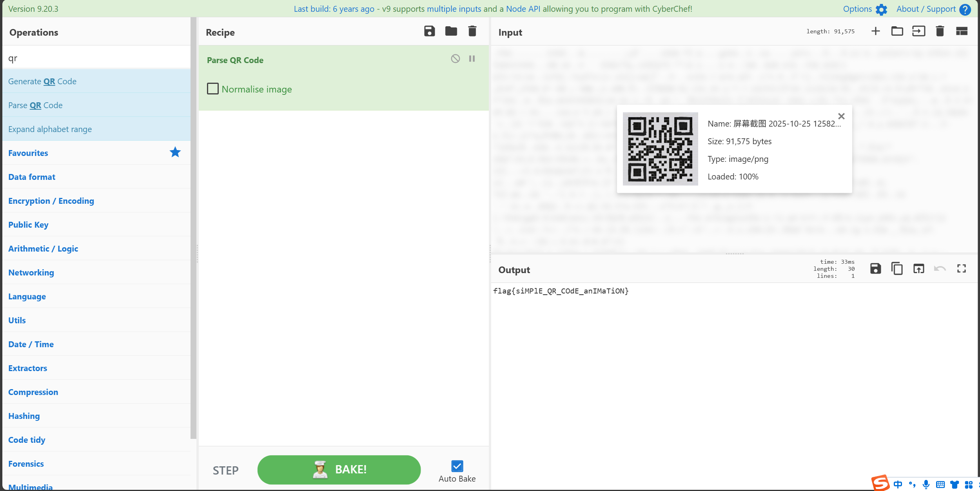Screen dimensions: 980x491
Task: Load a recipe with the folder icon
Action: pyautogui.click(x=451, y=31)
